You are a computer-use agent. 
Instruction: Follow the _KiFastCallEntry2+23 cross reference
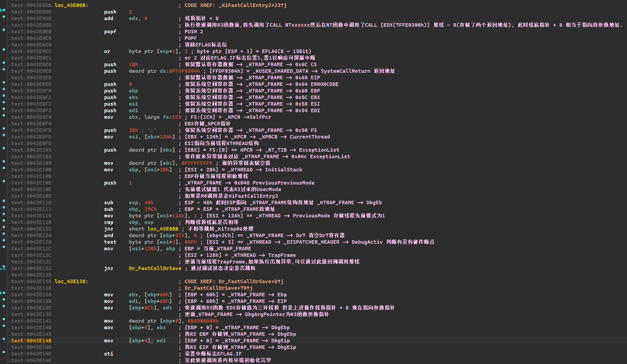[253, 5]
